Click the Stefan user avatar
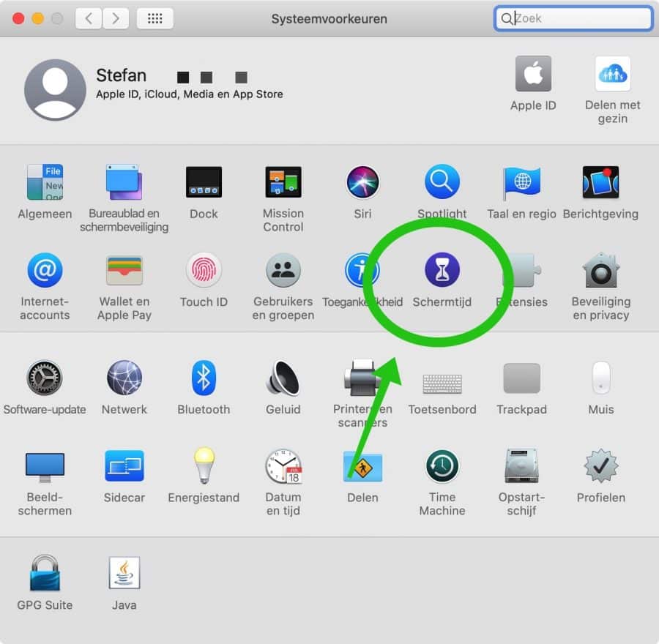 55,90
